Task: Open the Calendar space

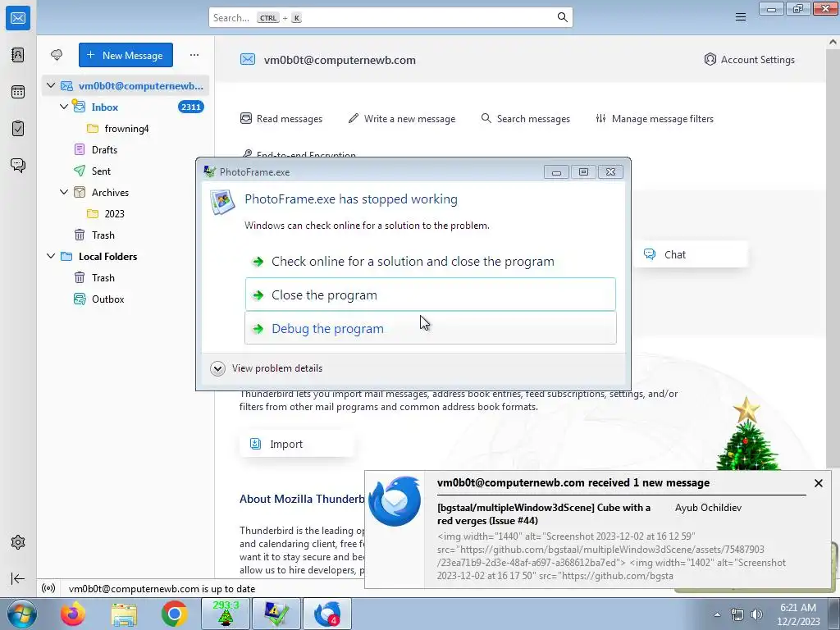Action: [18, 92]
